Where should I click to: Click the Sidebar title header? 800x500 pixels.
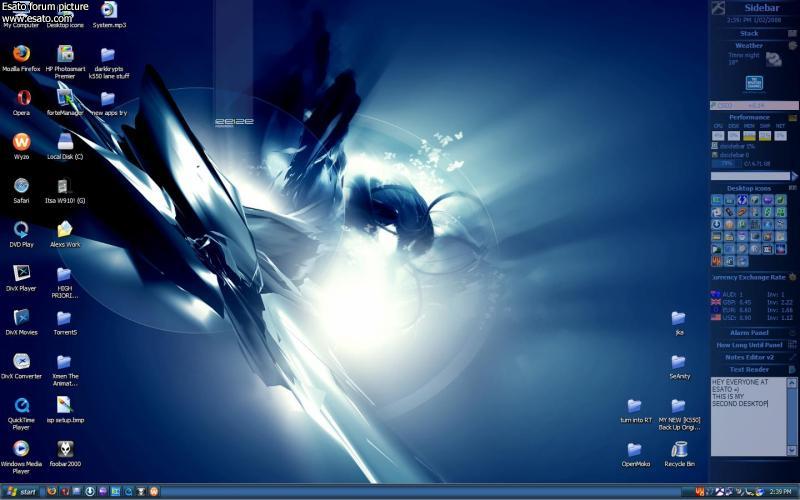[x=761, y=8]
